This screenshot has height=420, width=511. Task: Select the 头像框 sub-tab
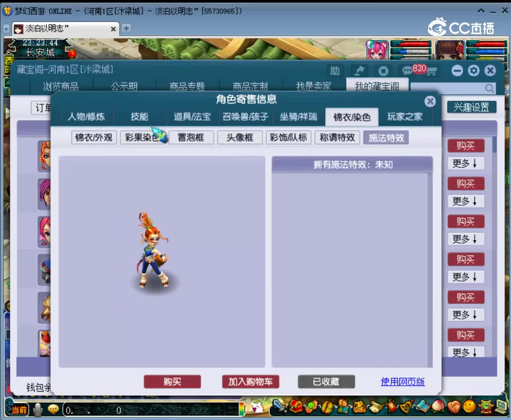(240, 137)
